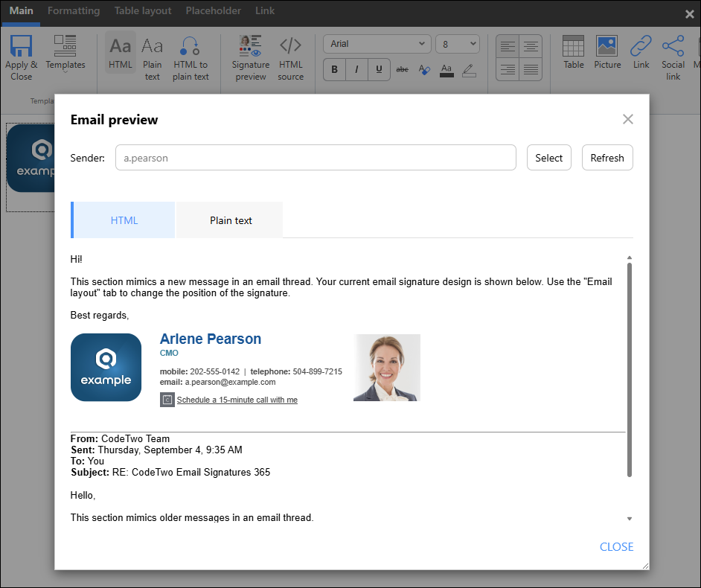Image resolution: width=701 pixels, height=588 pixels.
Task: Click the Schedule a 15-minute call link
Action: [x=237, y=400]
